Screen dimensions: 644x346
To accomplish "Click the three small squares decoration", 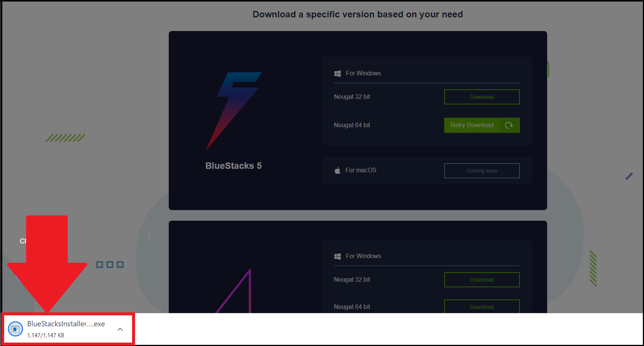I will [x=110, y=264].
